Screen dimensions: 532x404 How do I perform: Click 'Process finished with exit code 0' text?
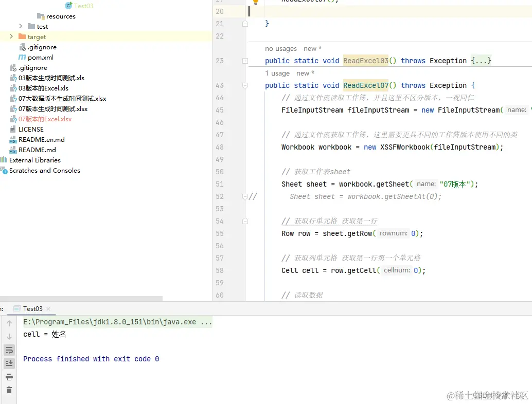[91, 359]
